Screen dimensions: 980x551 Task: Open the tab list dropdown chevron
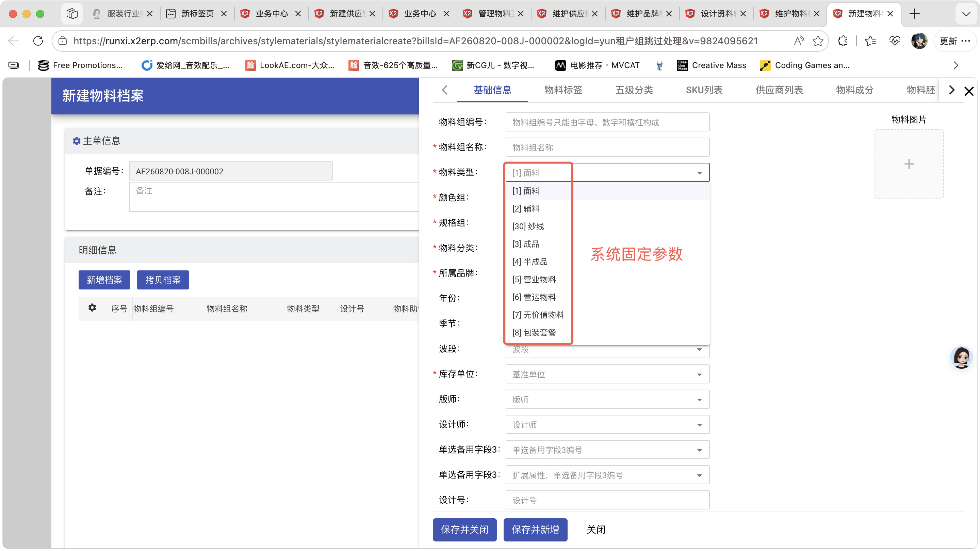click(x=966, y=14)
